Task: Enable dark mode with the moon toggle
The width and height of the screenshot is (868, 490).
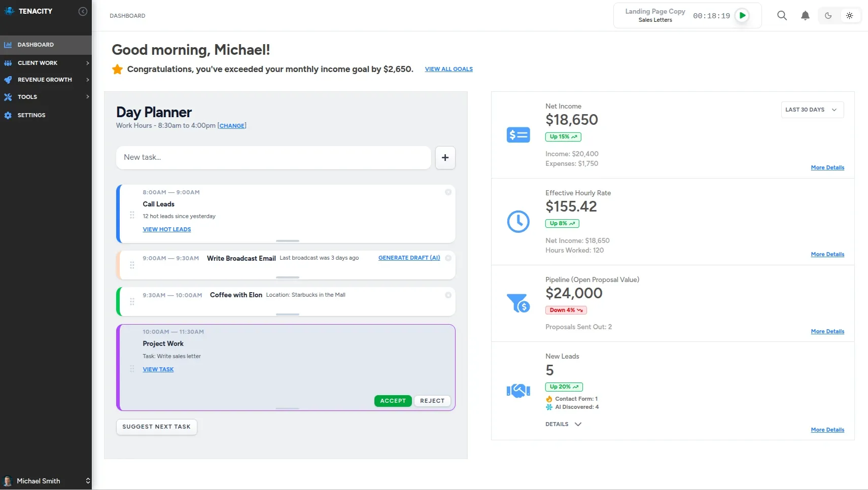Action: pos(828,15)
